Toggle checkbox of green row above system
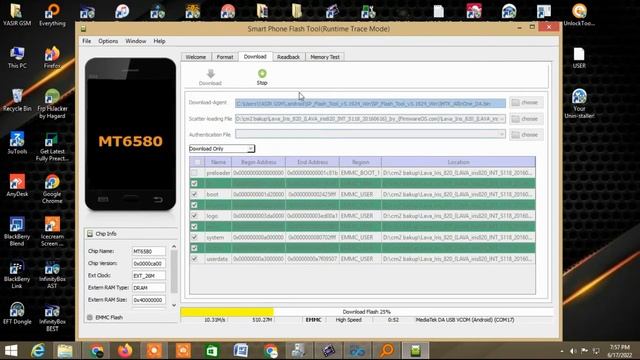The height and width of the screenshot is (360, 640). click(194, 227)
